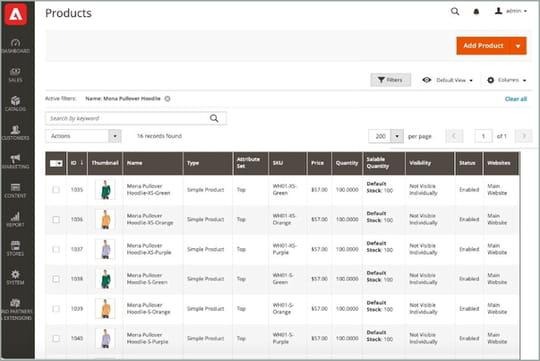Click the global search magnifier icon
This screenshot has height=361, width=540.
pos(455,11)
